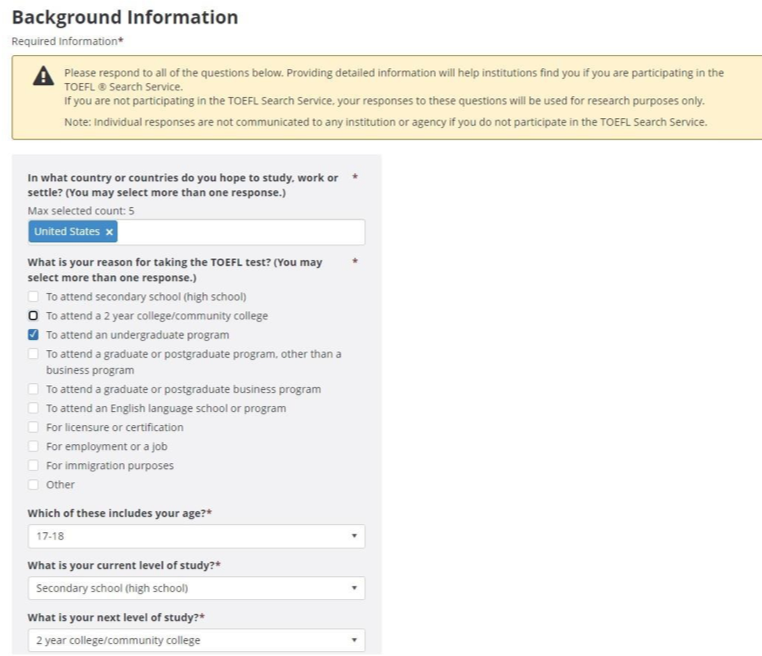This screenshot has height=656, width=762.
Task: Check the 2 year college/community college box
Action: coord(33,316)
